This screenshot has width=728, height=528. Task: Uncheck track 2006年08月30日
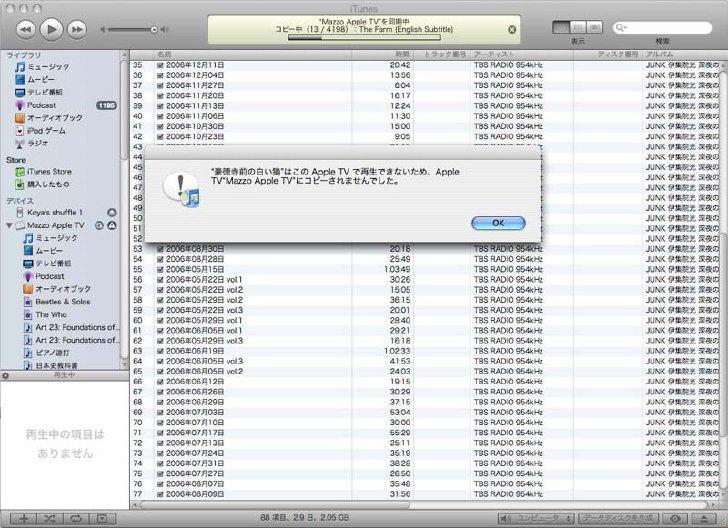click(x=160, y=249)
